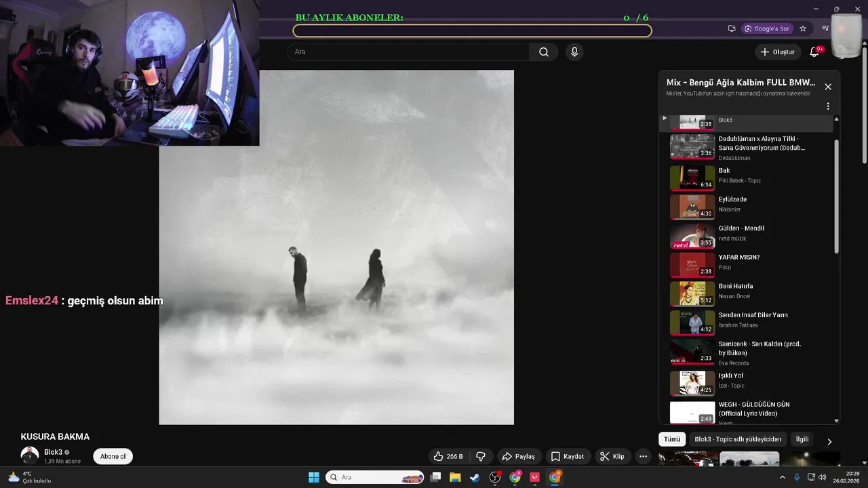The width and height of the screenshot is (868, 488).
Task: Select Gülden - Mendil in playlist
Action: (x=746, y=235)
